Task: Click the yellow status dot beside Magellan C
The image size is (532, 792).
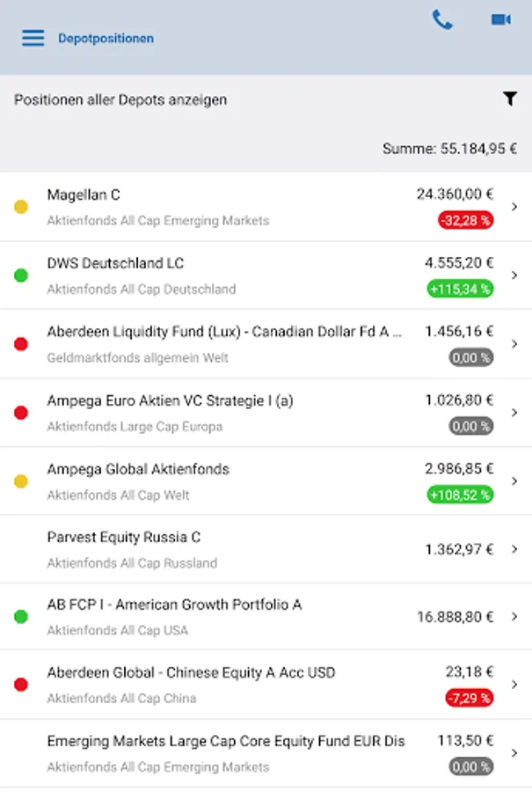Action: tap(21, 207)
